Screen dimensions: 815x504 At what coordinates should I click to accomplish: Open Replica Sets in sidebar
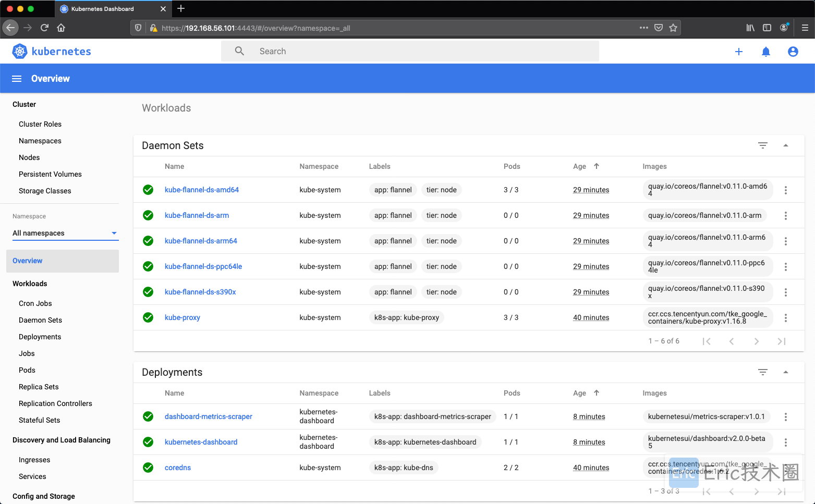pyautogui.click(x=39, y=387)
